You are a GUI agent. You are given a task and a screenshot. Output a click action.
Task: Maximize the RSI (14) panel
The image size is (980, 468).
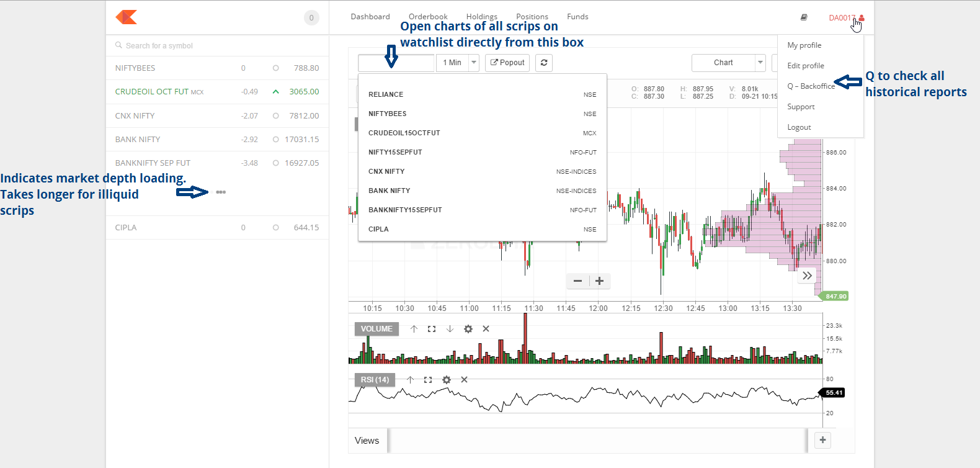[428, 380]
